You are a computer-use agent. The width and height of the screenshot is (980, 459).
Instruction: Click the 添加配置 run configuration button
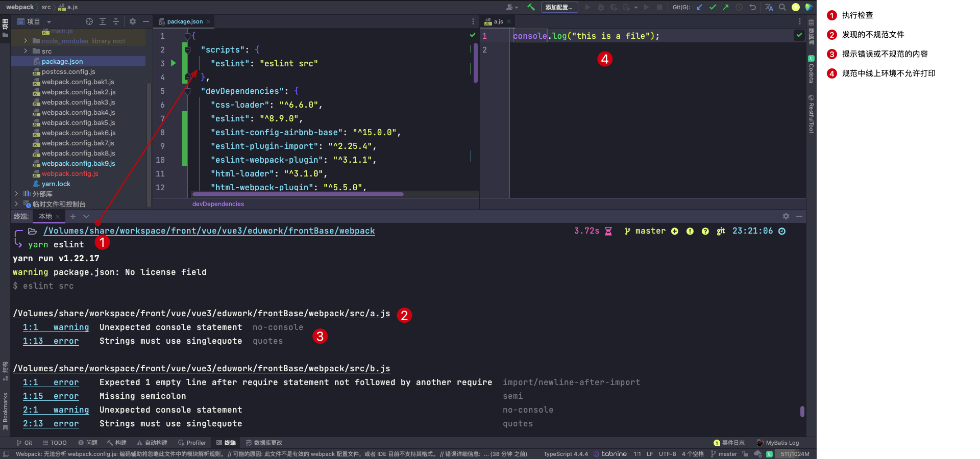(559, 7)
